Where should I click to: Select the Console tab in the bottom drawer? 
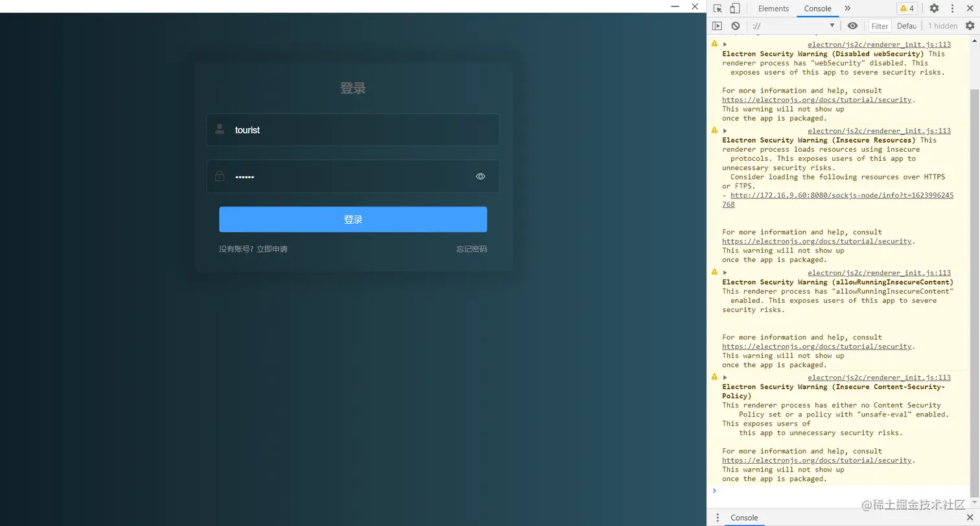point(744,518)
